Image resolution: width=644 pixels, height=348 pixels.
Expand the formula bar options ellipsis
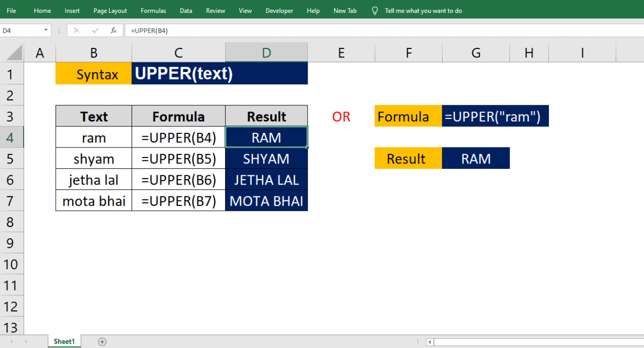pyautogui.click(x=59, y=30)
